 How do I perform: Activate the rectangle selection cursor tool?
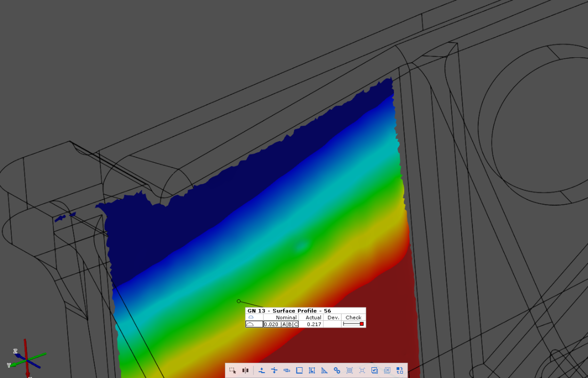(x=233, y=371)
